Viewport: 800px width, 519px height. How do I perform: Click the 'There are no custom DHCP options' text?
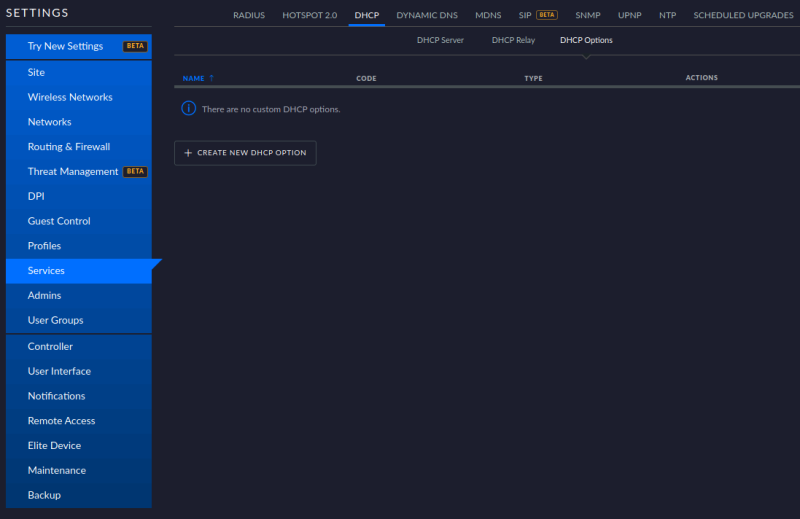[271, 109]
